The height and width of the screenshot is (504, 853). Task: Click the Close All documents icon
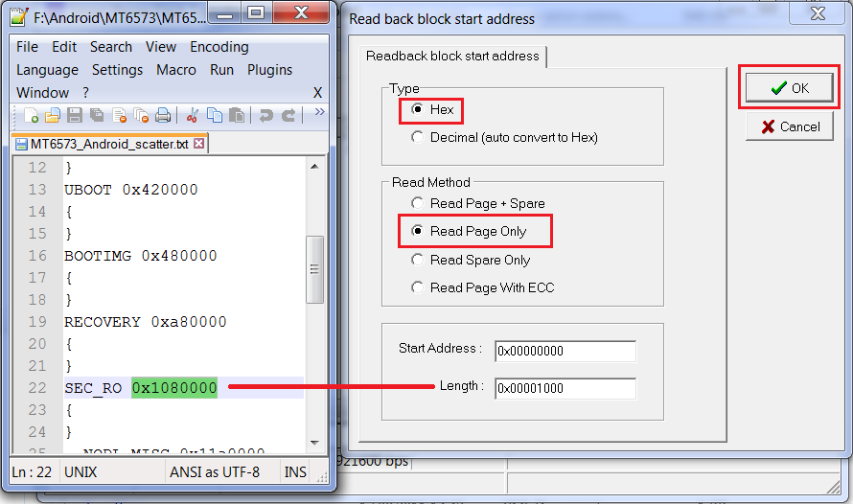pyautogui.click(x=141, y=115)
